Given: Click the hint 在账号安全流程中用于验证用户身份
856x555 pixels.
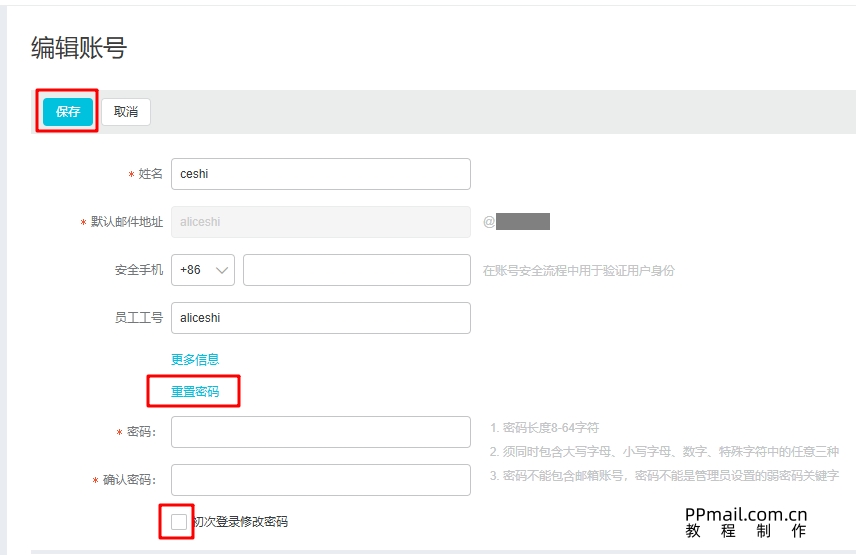Looking at the screenshot, I should tap(579, 270).
